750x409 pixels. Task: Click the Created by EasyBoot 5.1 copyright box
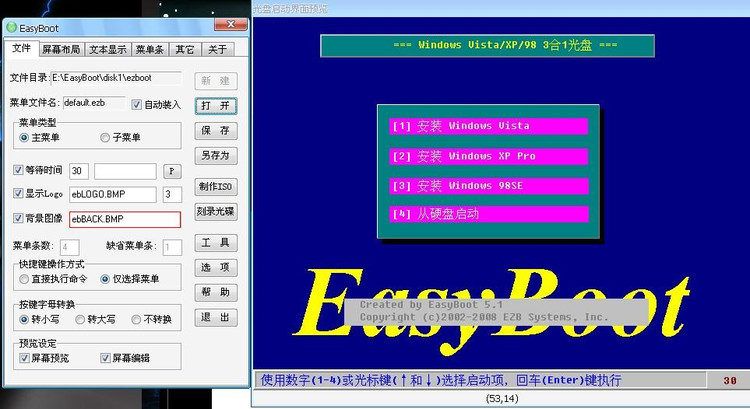coord(496,312)
